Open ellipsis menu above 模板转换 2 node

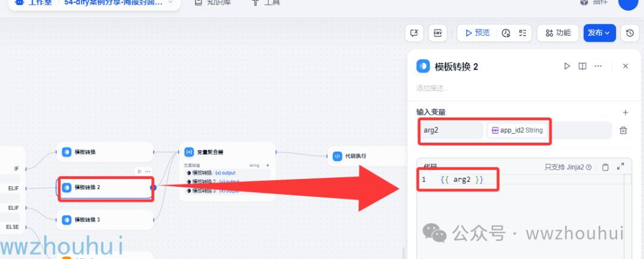147,171
